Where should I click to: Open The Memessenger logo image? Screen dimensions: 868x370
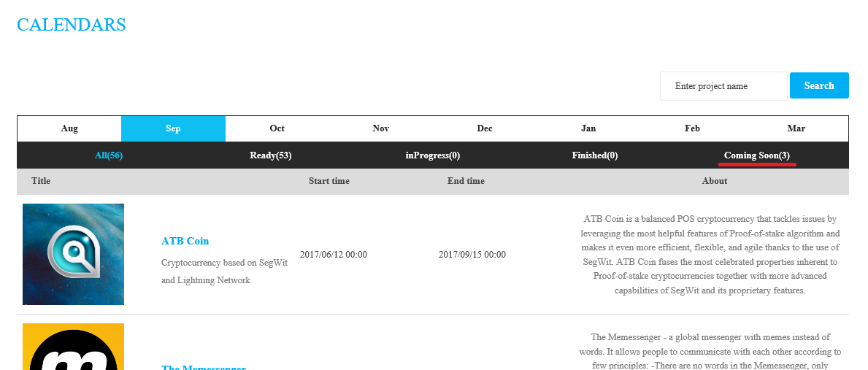[x=73, y=347]
